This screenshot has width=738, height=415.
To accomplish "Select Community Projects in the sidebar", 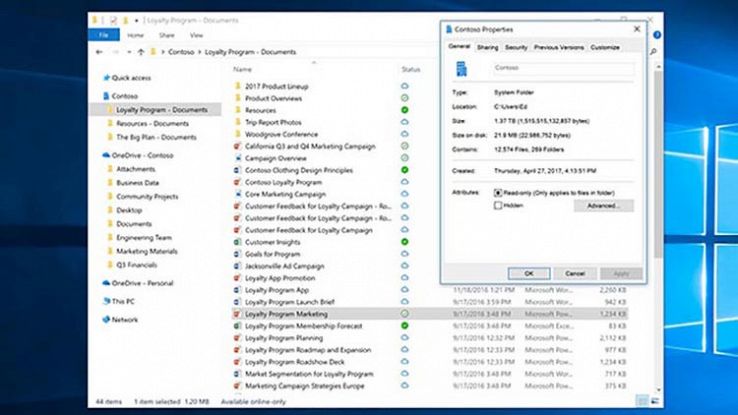I will pos(147,196).
